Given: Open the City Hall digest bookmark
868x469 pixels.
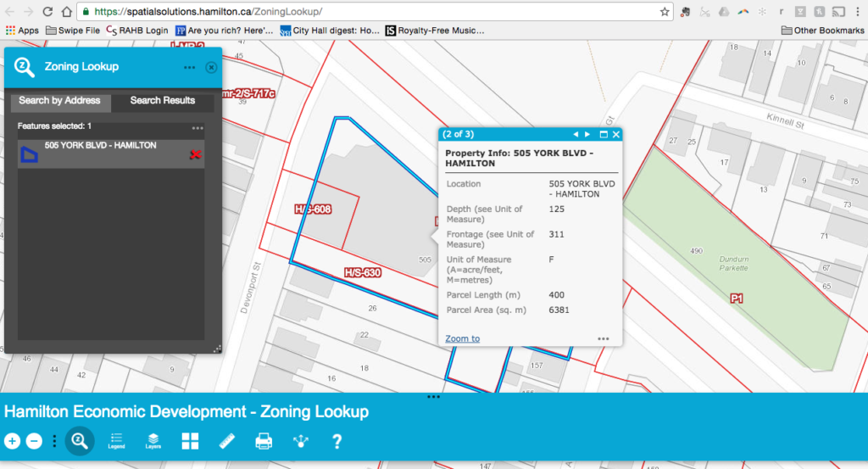Looking at the screenshot, I should pyautogui.click(x=330, y=31).
